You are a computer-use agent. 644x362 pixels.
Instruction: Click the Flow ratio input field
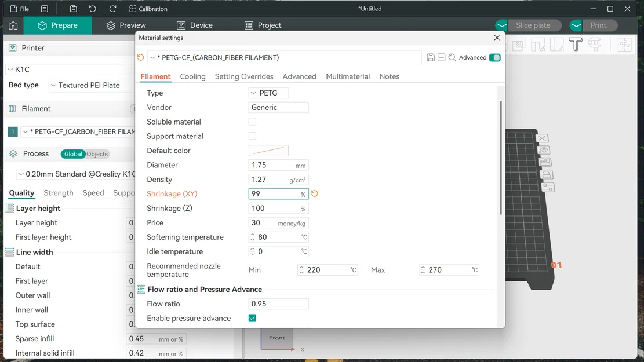pyautogui.click(x=278, y=304)
